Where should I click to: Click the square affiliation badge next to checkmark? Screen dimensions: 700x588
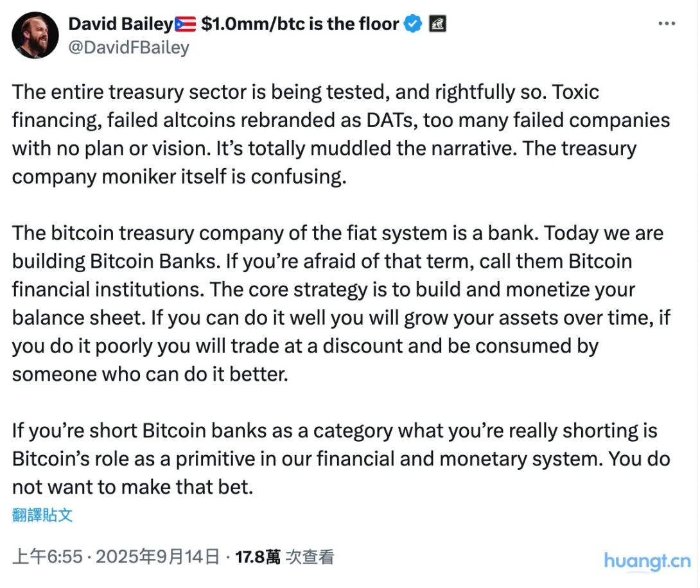coord(437,24)
